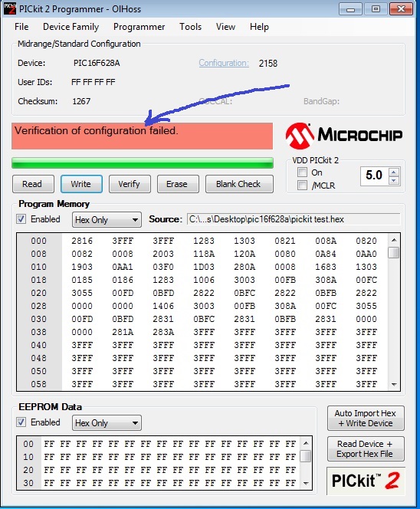
Task: Click the Source file path field
Action: click(294, 219)
